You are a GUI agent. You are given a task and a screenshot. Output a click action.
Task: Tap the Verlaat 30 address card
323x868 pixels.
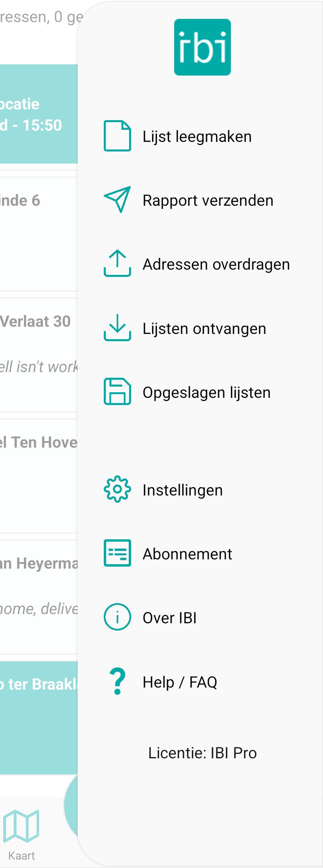tap(39, 355)
